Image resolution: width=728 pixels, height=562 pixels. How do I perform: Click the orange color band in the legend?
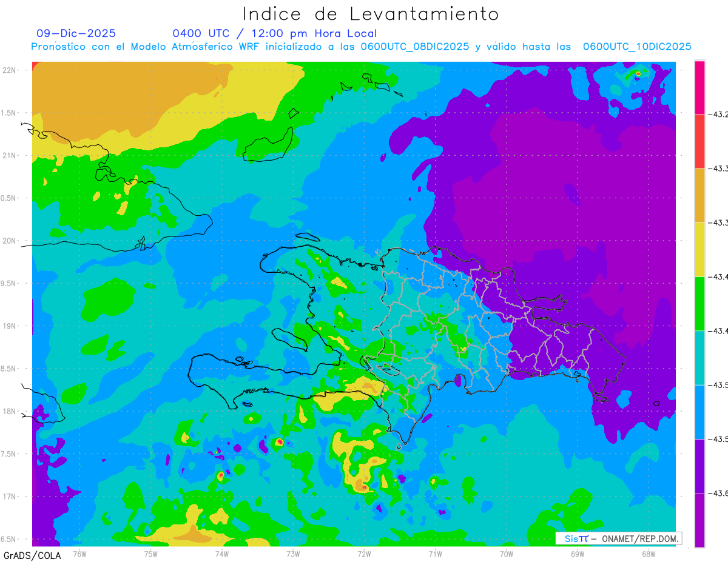click(x=699, y=195)
